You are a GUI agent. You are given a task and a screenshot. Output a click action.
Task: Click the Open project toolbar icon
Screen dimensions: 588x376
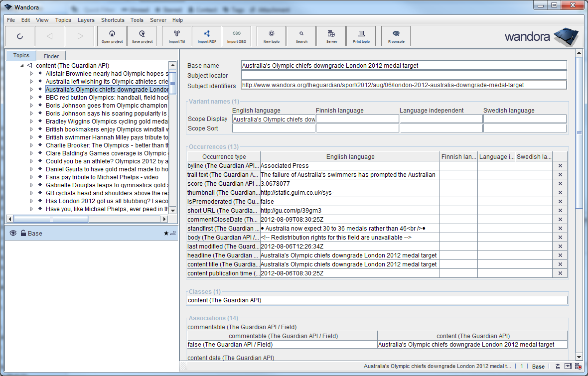(112, 36)
